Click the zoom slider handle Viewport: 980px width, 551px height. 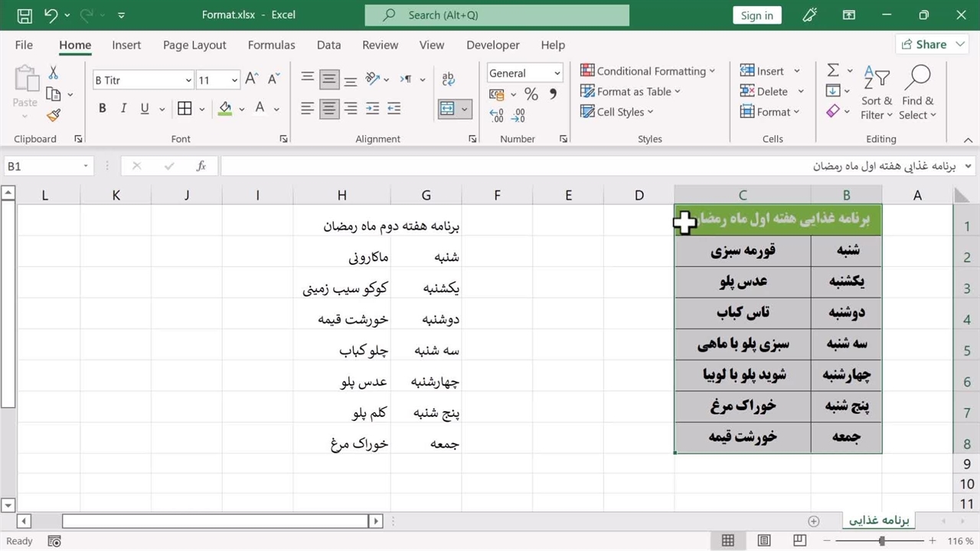click(882, 541)
